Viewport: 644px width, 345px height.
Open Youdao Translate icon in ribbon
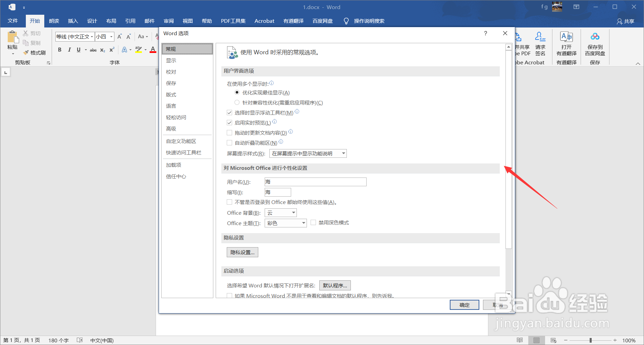[567, 36]
